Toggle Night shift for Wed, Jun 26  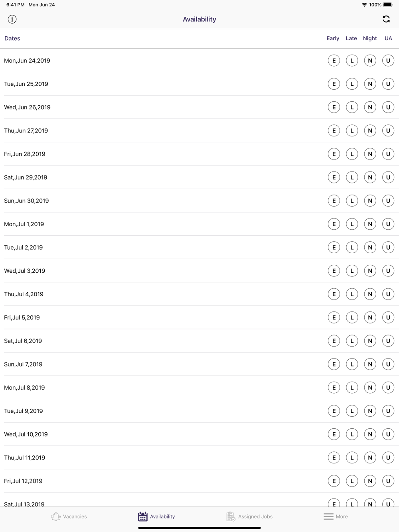[x=370, y=107]
